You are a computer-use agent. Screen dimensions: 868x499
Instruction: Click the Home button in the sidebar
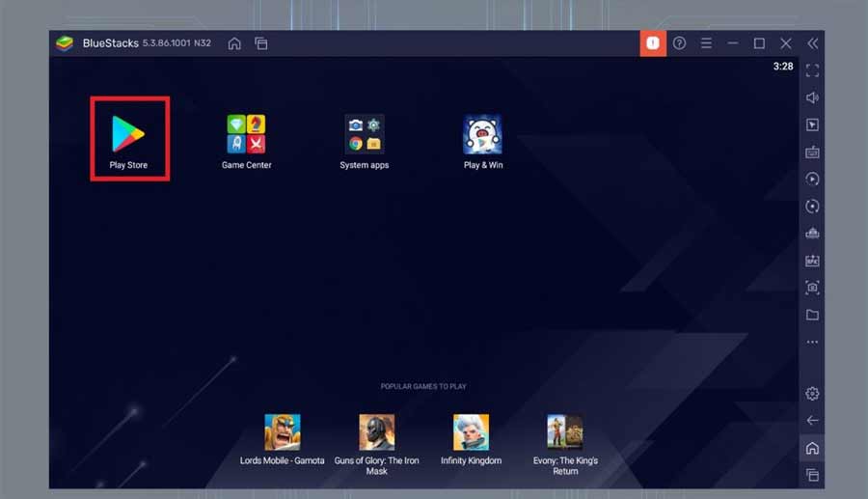(812, 448)
